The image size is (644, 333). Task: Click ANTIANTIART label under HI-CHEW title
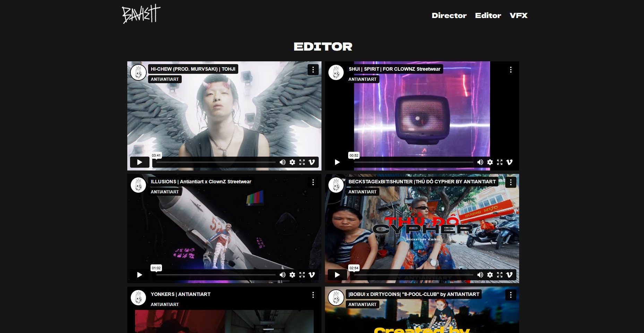[x=165, y=79]
